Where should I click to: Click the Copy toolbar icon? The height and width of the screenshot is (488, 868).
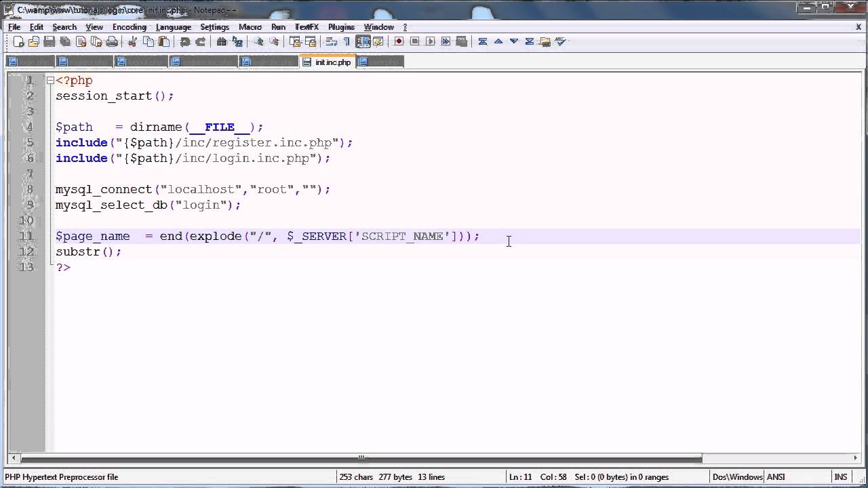[x=149, y=41]
